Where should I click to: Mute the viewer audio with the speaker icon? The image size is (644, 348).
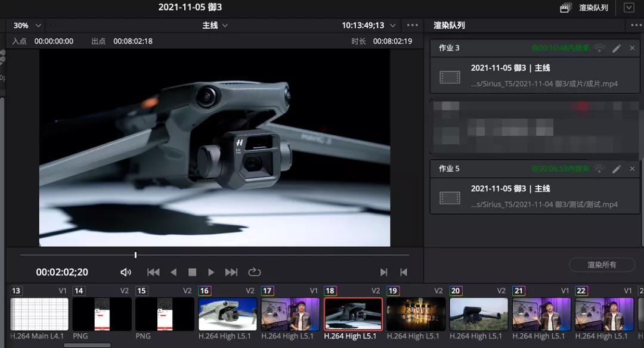pos(125,272)
